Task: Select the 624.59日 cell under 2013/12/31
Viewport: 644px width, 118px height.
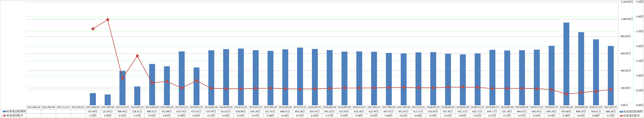Action: (182, 111)
